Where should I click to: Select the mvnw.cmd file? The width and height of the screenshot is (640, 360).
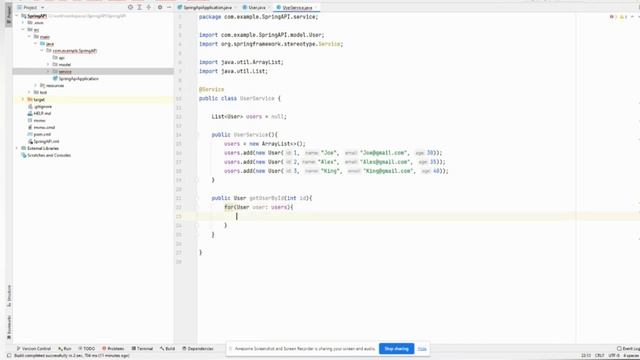[x=41, y=127]
